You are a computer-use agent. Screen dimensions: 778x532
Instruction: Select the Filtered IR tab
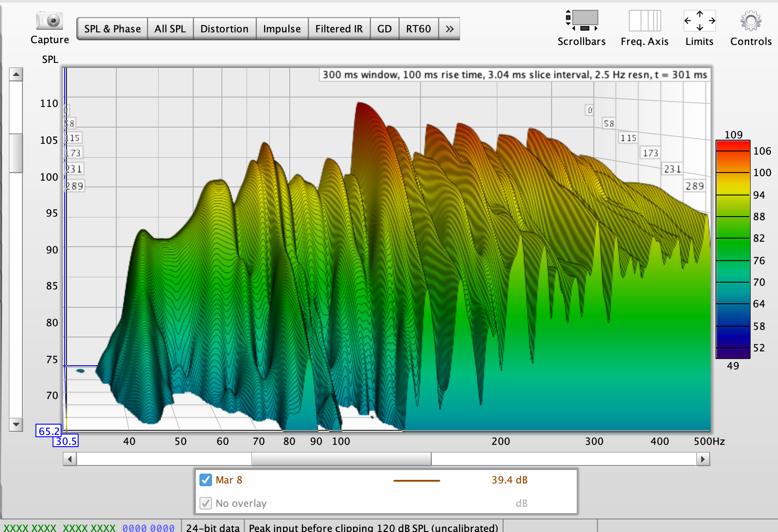339,29
